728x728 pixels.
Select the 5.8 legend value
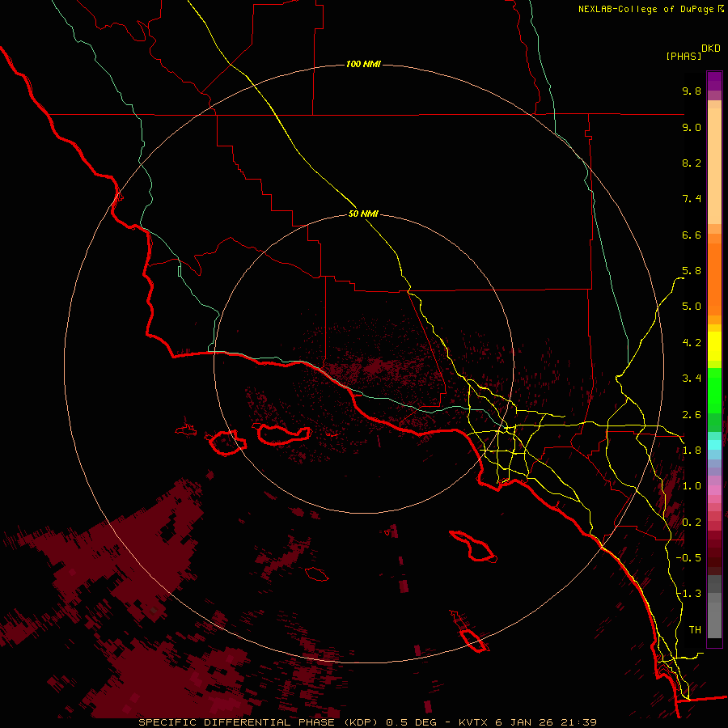[692, 271]
